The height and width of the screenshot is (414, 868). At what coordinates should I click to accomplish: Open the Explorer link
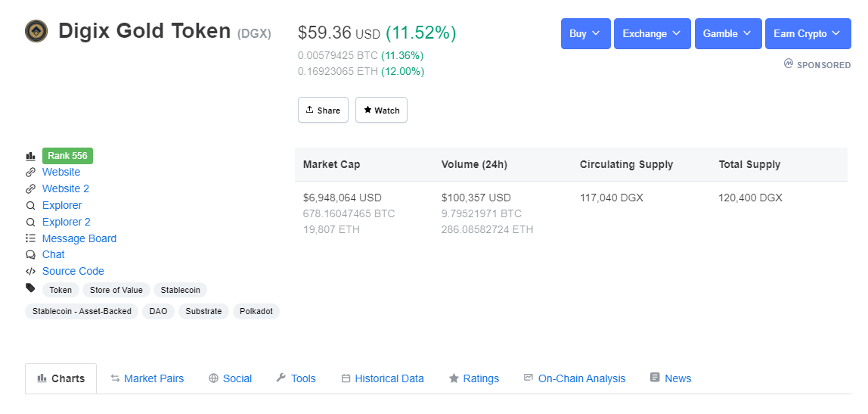coord(62,206)
